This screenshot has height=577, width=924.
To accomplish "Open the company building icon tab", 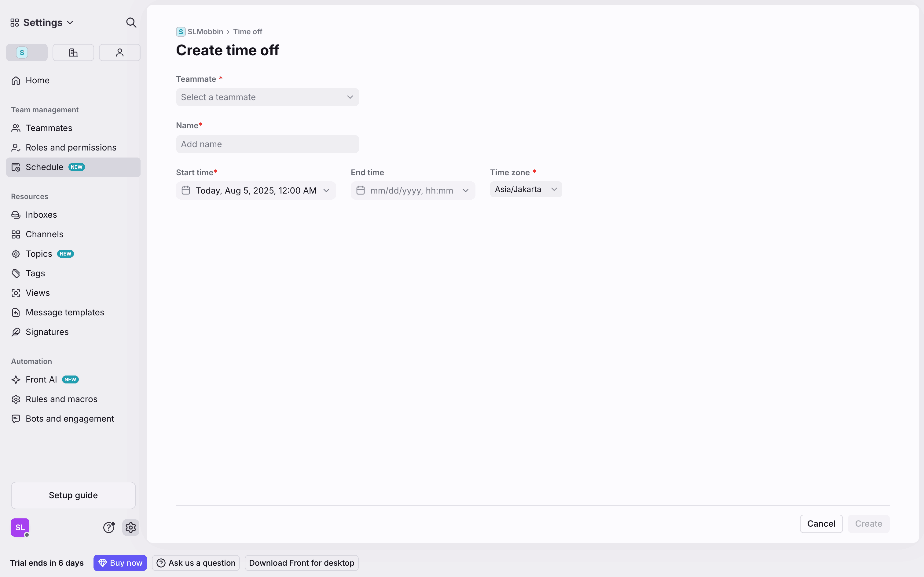I will (x=73, y=52).
